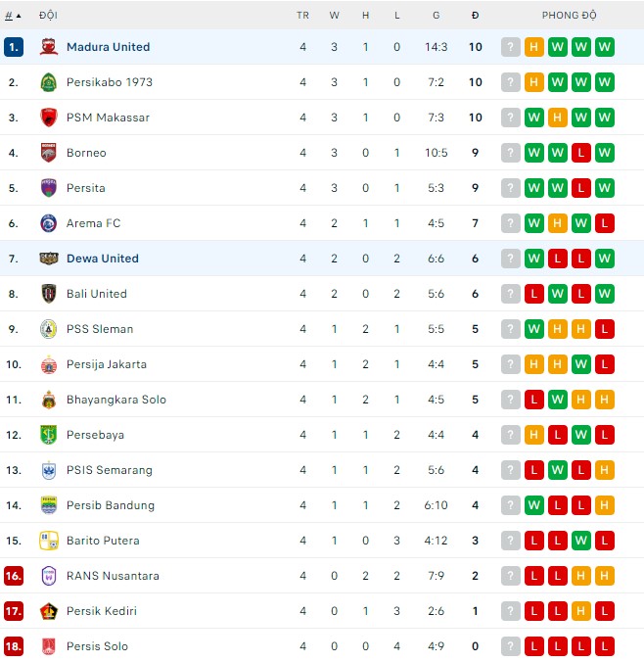Click the ĐỘI column header
The image size is (644, 662).
click(48, 16)
